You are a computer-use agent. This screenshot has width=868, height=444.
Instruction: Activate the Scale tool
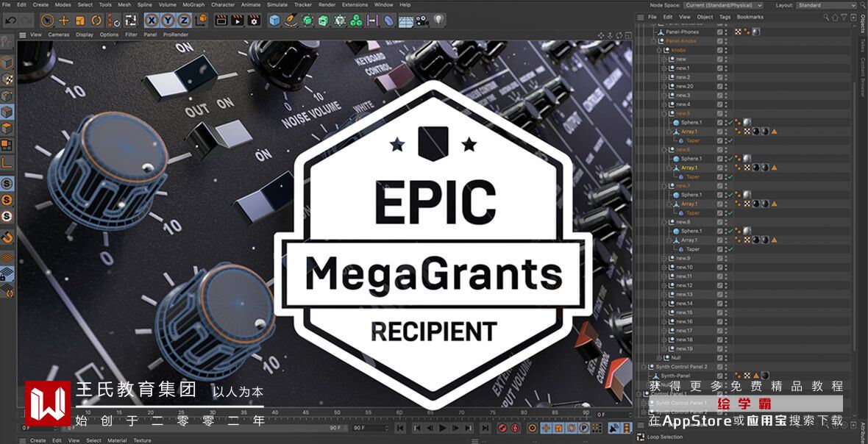click(80, 21)
